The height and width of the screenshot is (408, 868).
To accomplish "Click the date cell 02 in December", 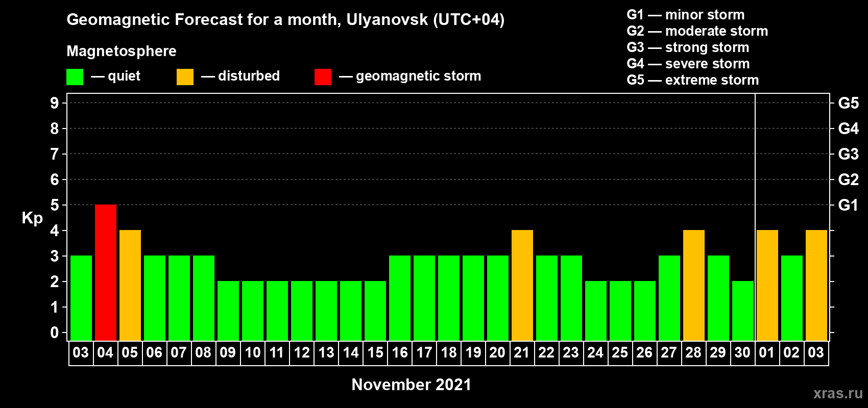I will [792, 353].
